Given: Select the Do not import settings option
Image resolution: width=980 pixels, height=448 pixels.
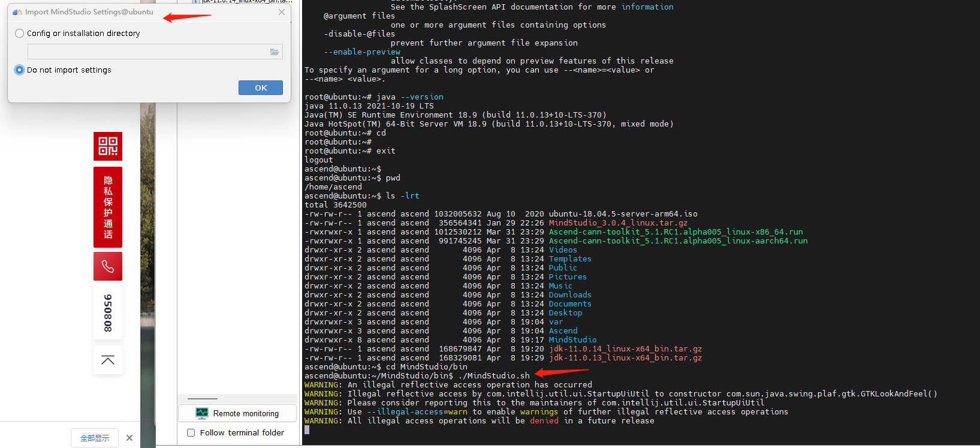Looking at the screenshot, I should (x=63, y=70).
